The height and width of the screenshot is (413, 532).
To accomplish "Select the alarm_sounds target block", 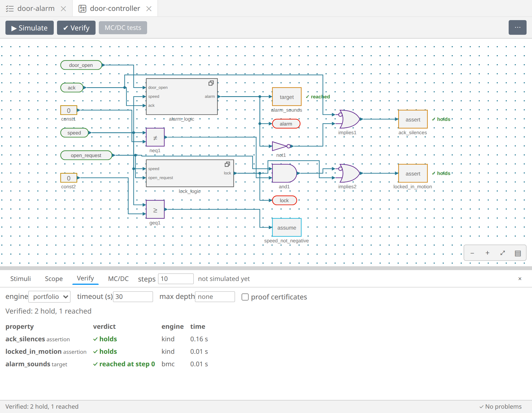I will [287, 97].
